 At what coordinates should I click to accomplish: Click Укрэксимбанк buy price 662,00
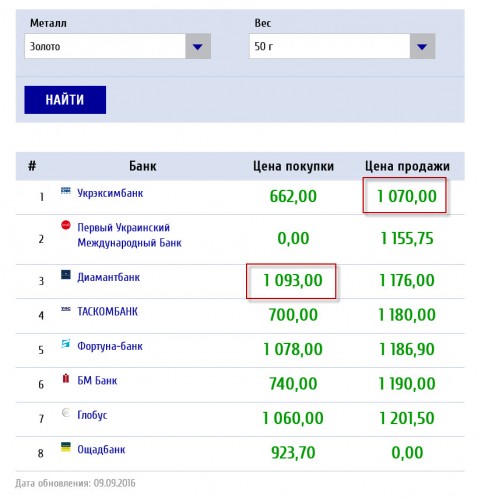(x=293, y=196)
